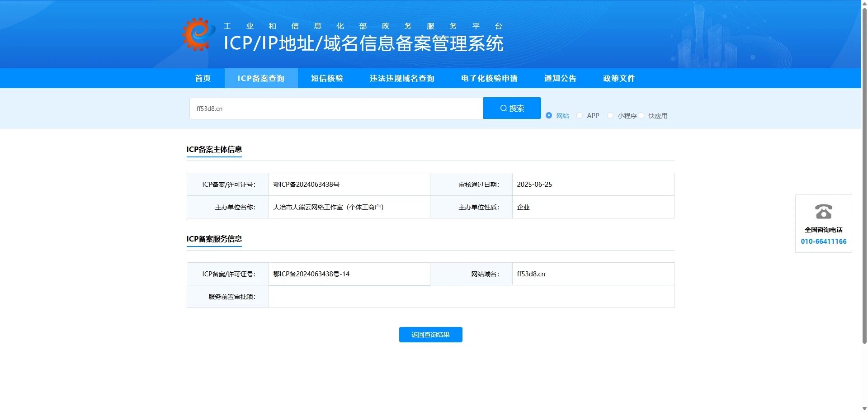Click the approval date 2025-06-25

point(534,185)
